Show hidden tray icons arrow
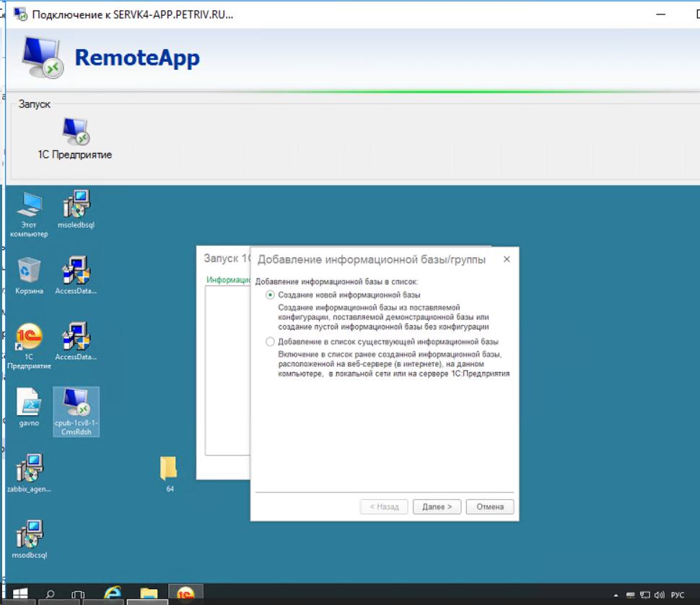700x605 pixels. [616, 595]
